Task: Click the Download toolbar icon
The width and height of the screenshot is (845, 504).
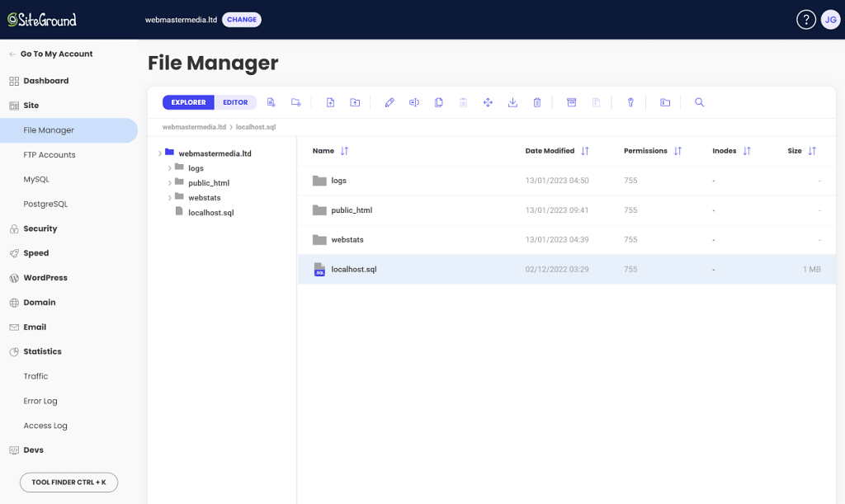Action: tap(512, 102)
